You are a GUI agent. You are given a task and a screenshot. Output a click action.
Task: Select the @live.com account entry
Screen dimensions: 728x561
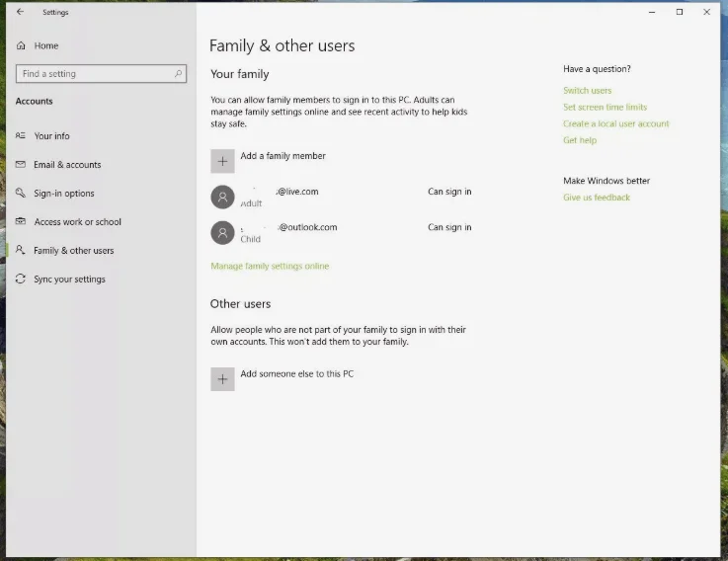tap(341, 197)
